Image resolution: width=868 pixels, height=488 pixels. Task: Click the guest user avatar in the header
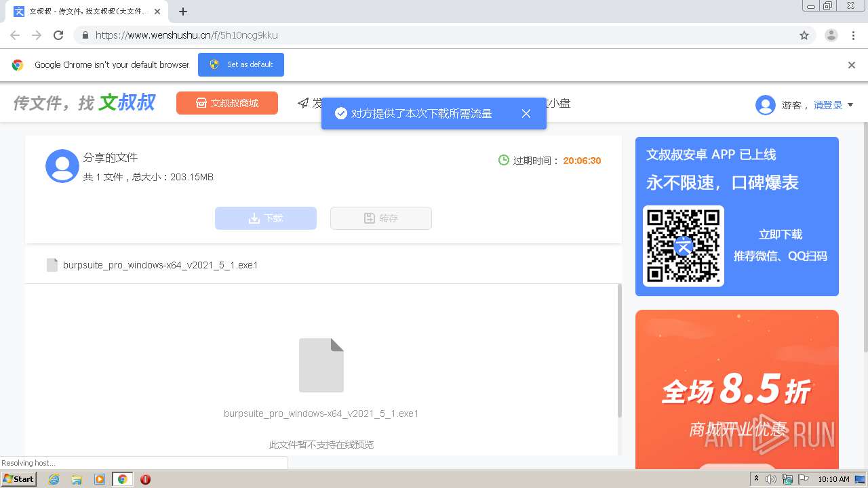pos(766,105)
